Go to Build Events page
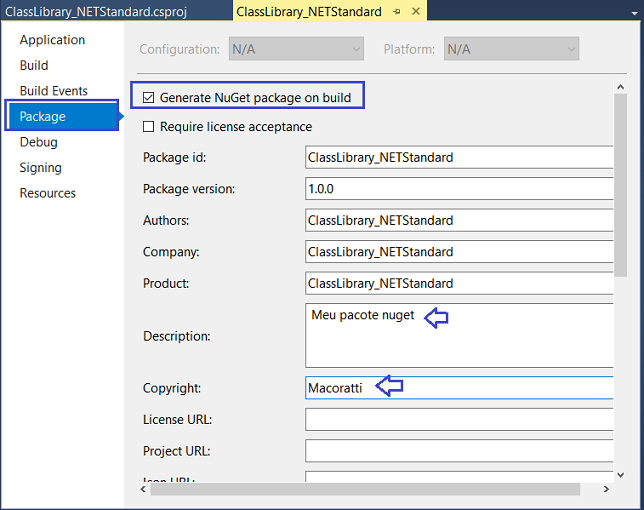The height and width of the screenshot is (510, 644). click(x=54, y=91)
